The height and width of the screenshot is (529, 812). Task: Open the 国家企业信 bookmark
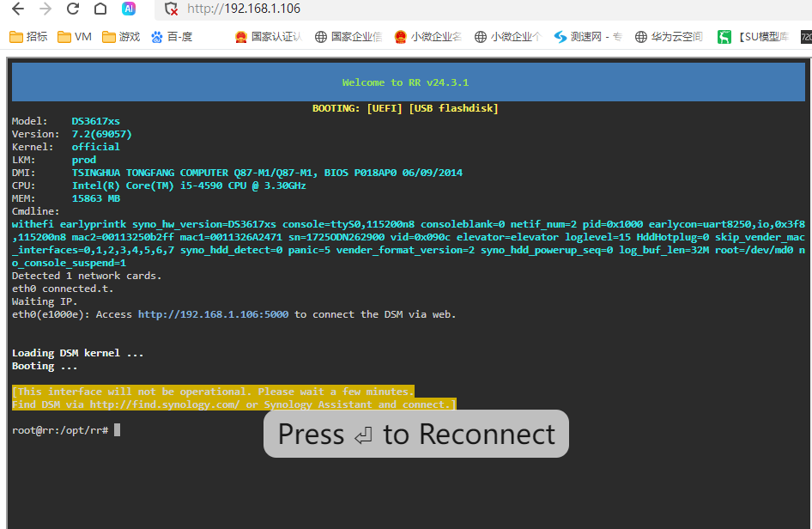(348, 37)
